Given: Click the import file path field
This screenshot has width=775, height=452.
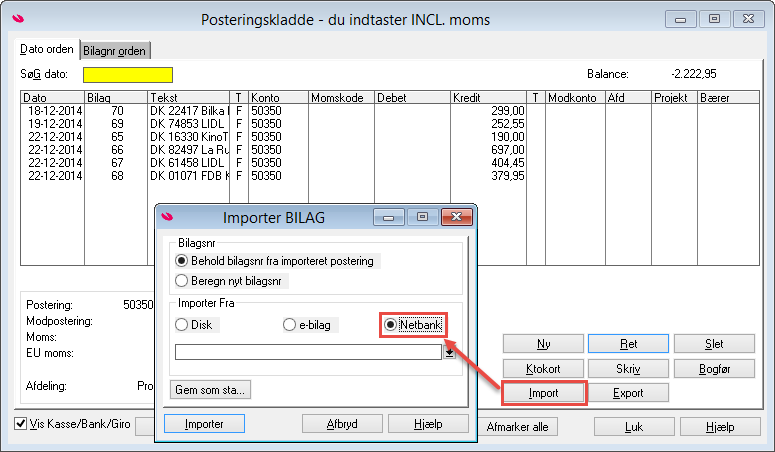Looking at the screenshot, I should [x=308, y=352].
